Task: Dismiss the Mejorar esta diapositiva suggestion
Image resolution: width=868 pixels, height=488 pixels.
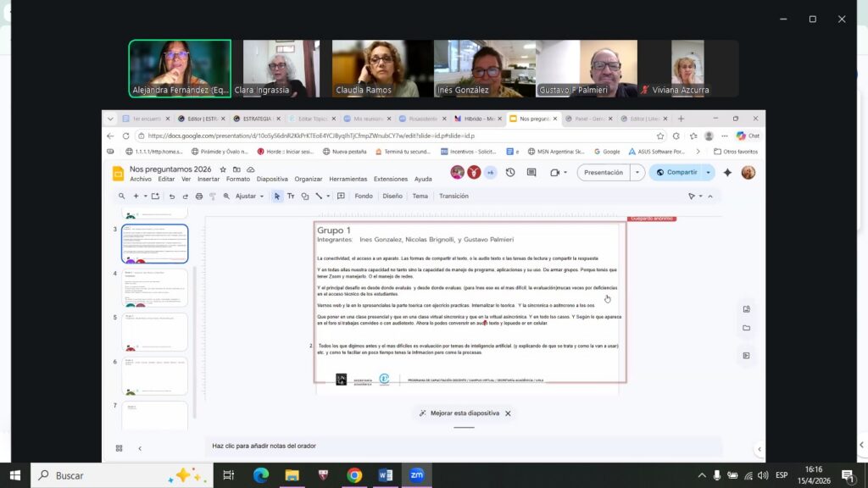Action: tap(508, 413)
